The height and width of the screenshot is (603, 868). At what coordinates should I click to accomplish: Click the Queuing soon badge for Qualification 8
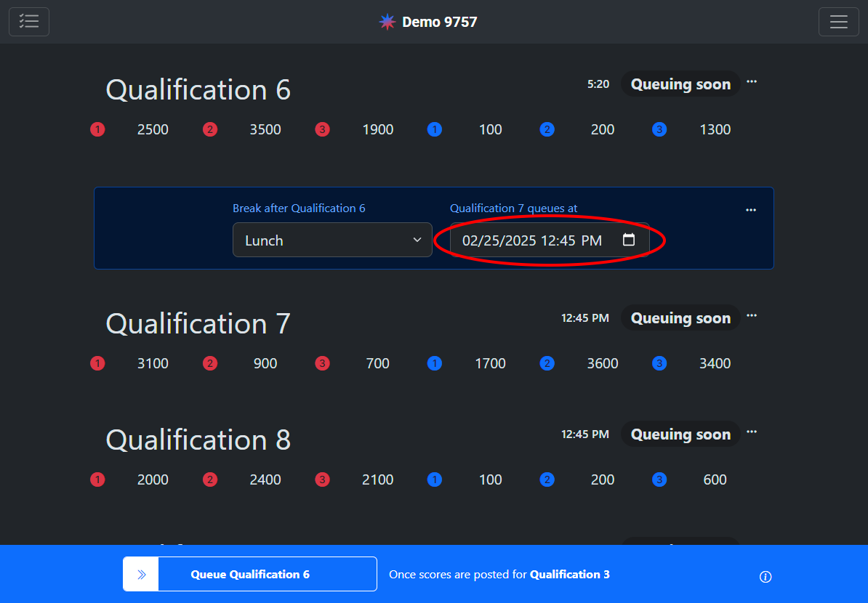(680, 434)
